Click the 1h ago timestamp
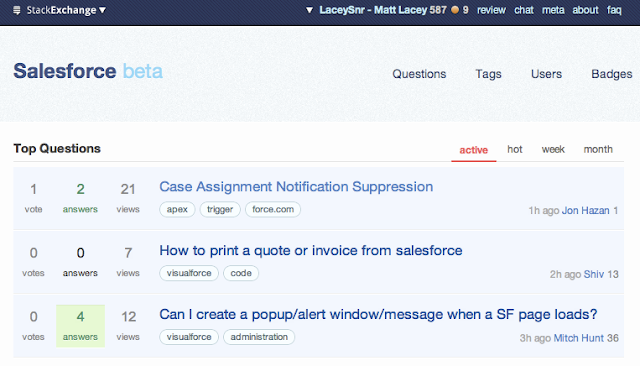The height and width of the screenshot is (366, 640). (544, 211)
